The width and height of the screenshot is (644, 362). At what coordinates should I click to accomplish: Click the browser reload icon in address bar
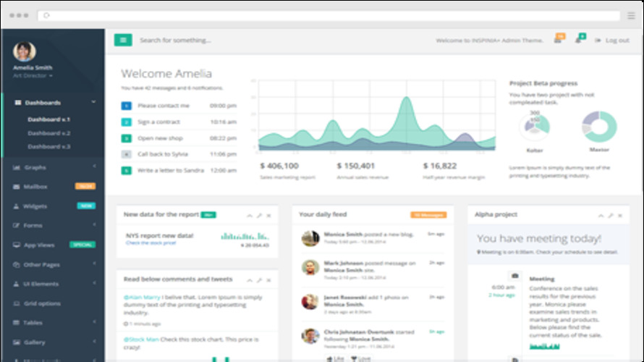coord(46,16)
